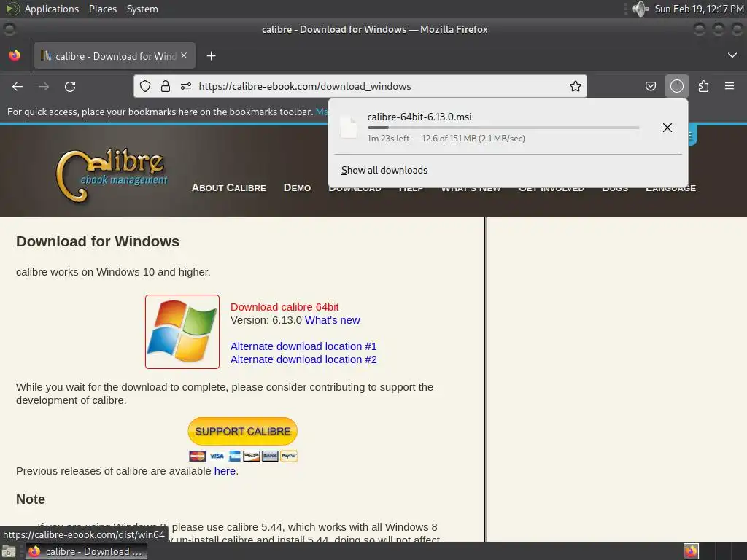
Task: Click Download calibre 64bit link
Action: [285, 307]
